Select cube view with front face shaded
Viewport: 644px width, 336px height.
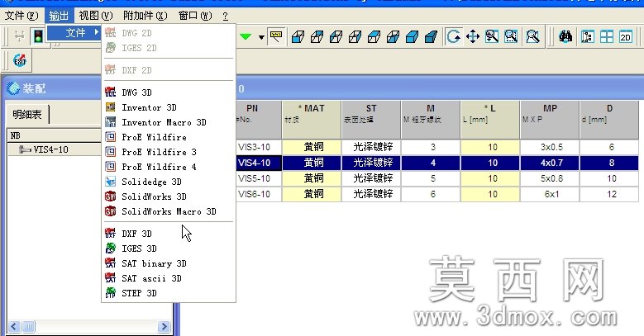point(298,37)
